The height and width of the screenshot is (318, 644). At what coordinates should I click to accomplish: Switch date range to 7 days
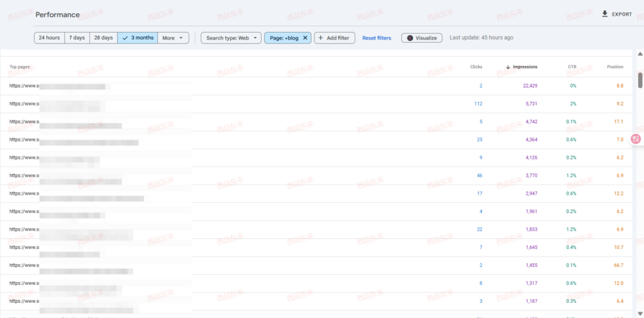(x=77, y=38)
